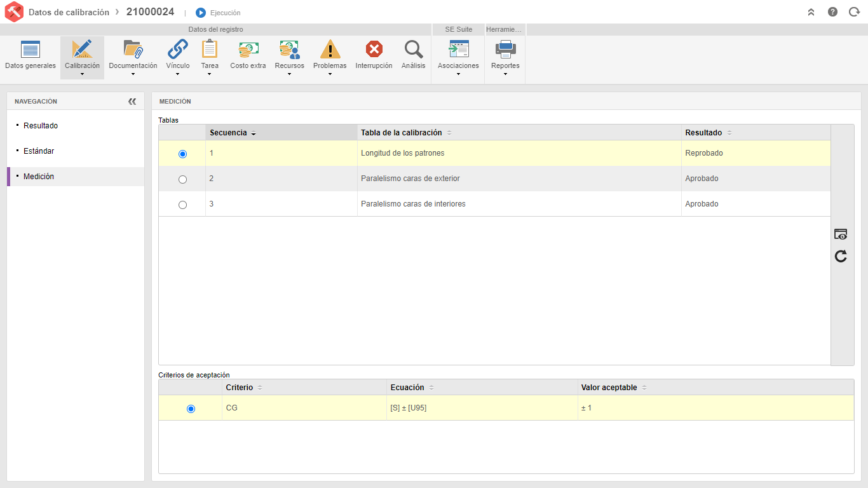Select radio button for sequence 2
The height and width of the screenshot is (488, 868).
183,180
